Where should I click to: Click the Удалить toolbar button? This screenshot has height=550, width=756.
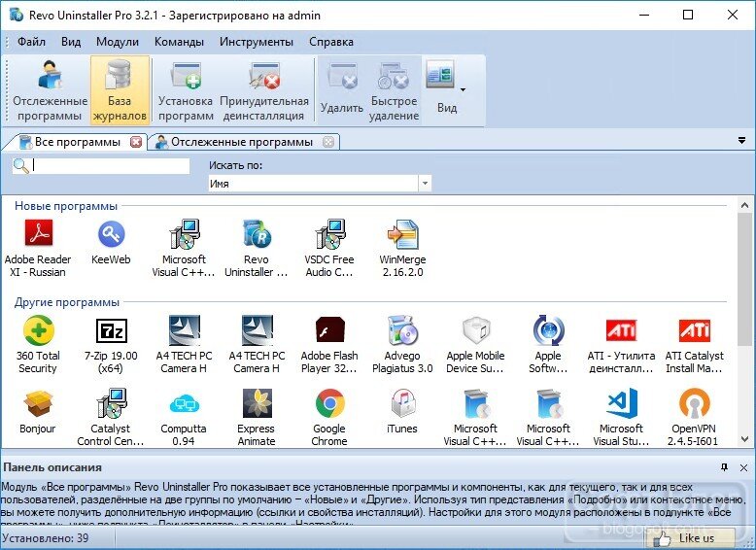pos(342,90)
